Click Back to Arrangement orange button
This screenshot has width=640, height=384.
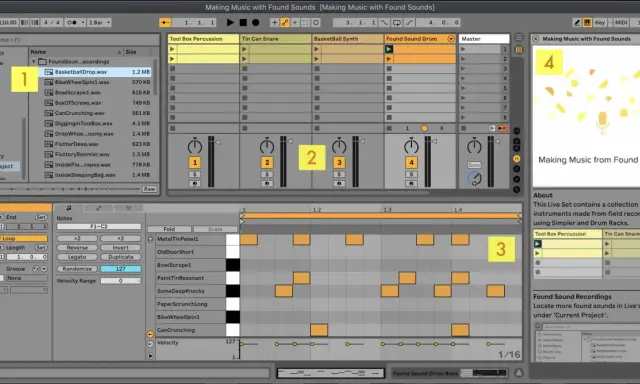[x=502, y=129]
